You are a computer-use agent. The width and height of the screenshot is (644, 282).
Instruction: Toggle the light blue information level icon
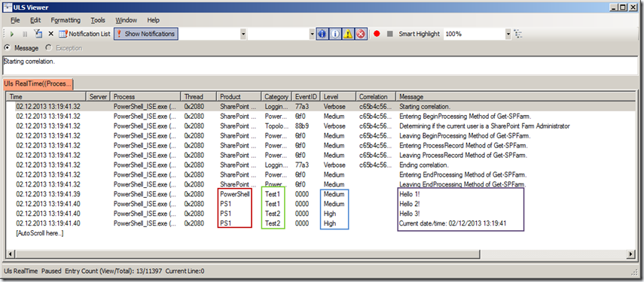(x=334, y=34)
